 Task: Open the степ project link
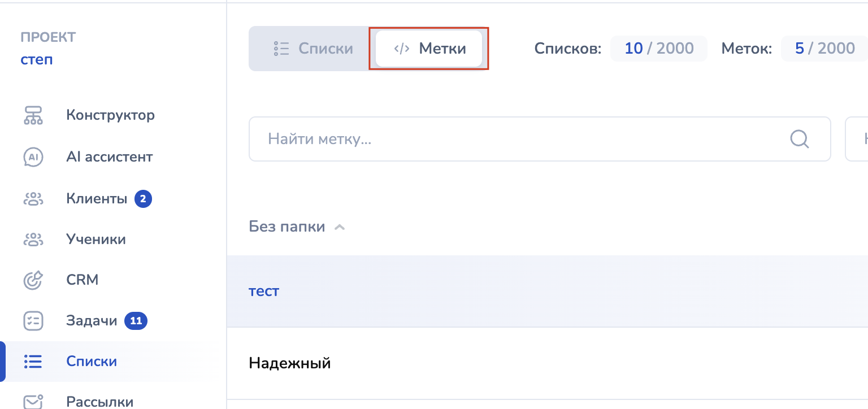pyautogui.click(x=37, y=59)
